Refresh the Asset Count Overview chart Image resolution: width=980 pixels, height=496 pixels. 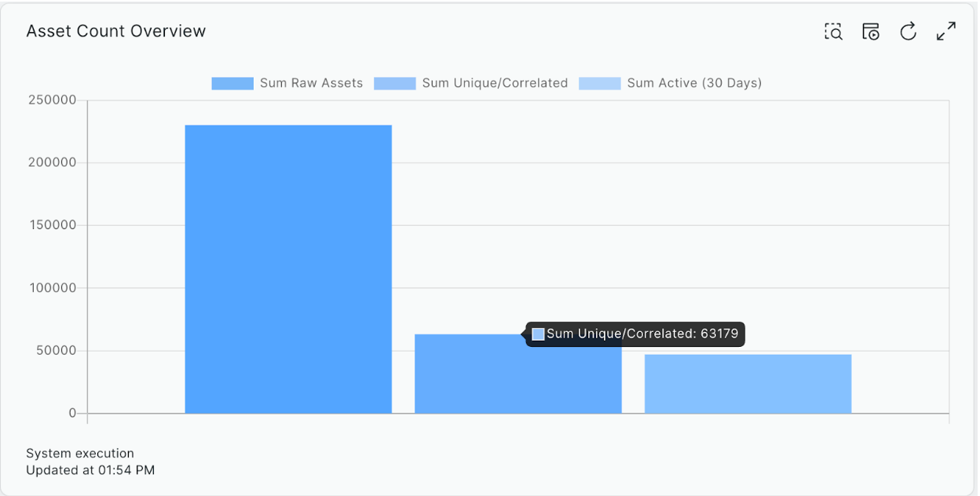[909, 31]
